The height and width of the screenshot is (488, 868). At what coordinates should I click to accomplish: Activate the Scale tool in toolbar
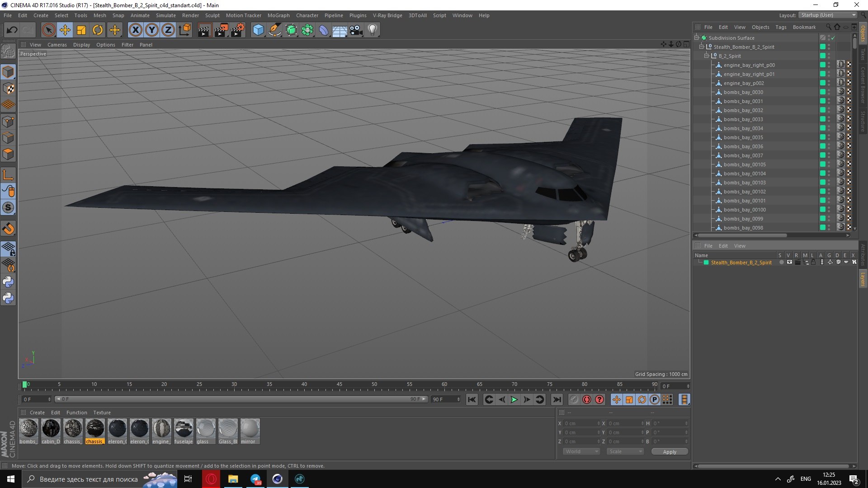point(81,30)
